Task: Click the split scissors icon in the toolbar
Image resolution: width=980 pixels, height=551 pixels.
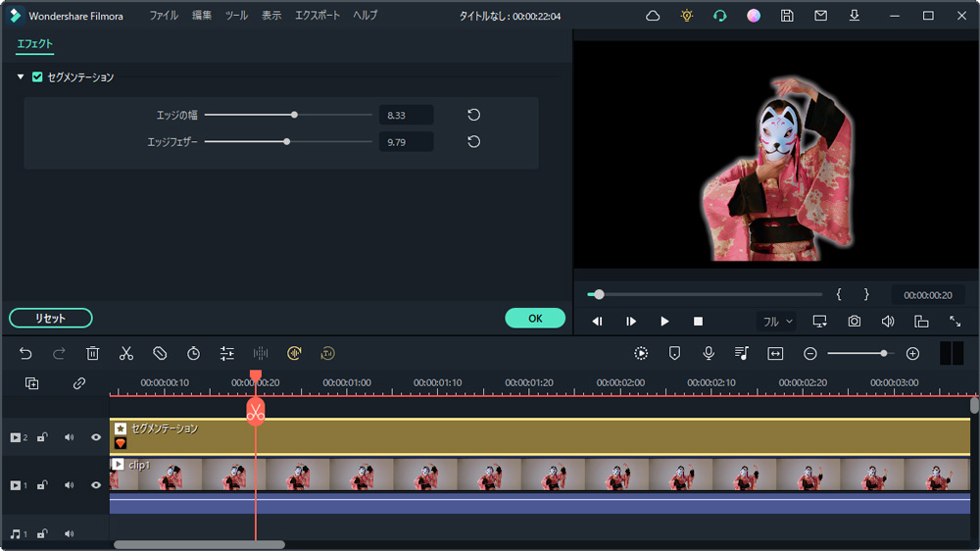Action: [126, 353]
